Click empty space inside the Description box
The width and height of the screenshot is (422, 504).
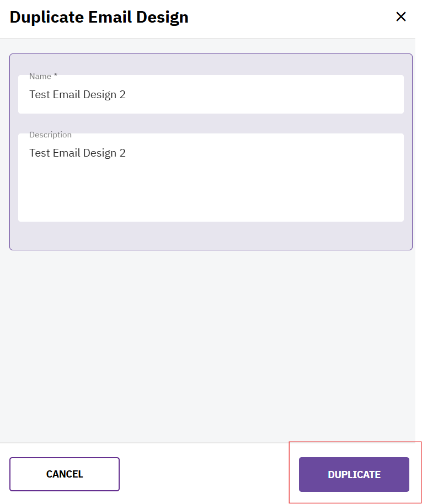pos(248,187)
